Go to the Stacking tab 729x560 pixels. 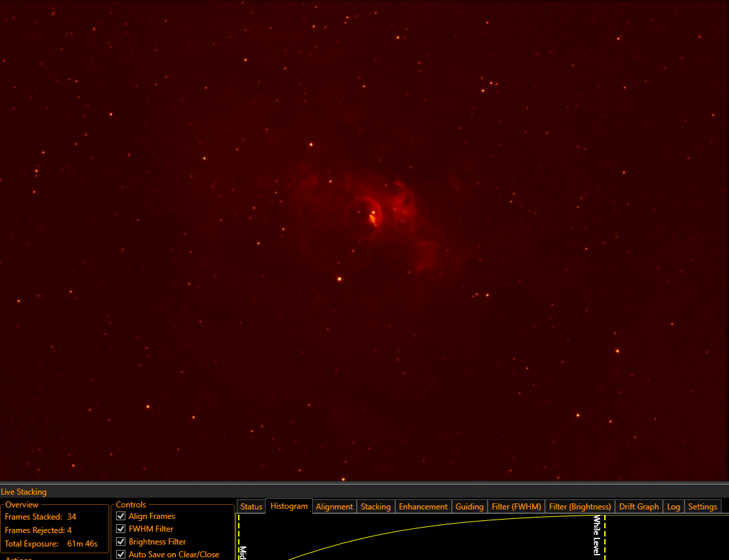(376, 507)
